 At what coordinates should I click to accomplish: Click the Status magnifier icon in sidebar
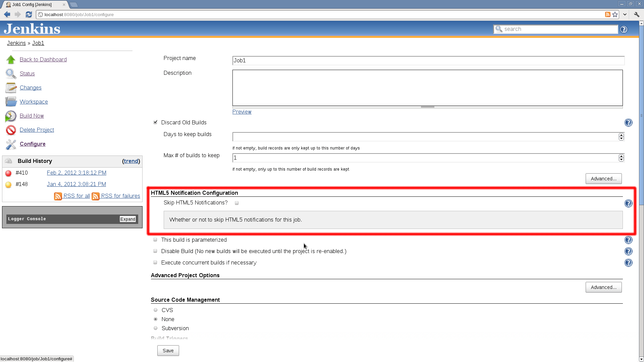tap(11, 73)
